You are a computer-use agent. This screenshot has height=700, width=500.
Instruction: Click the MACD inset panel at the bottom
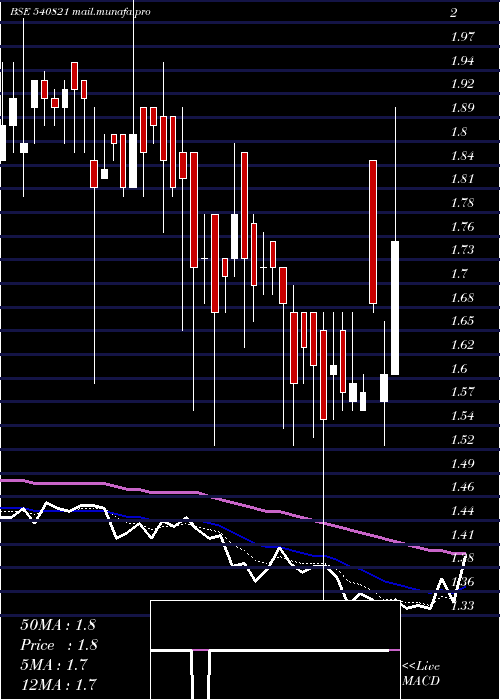coord(275,650)
